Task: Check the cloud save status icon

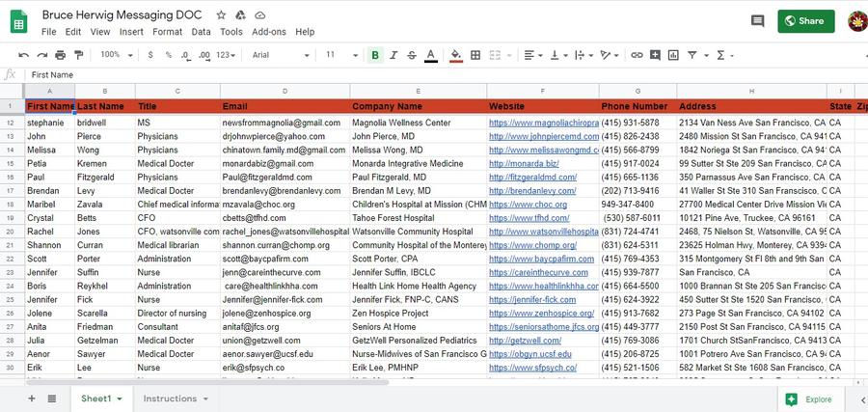Action: point(259,14)
